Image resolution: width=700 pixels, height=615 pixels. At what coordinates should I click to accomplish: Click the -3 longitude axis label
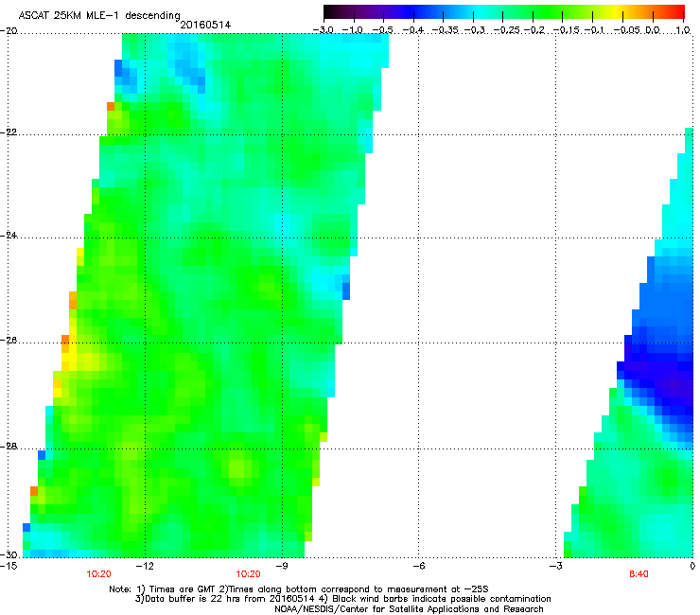[x=555, y=566]
